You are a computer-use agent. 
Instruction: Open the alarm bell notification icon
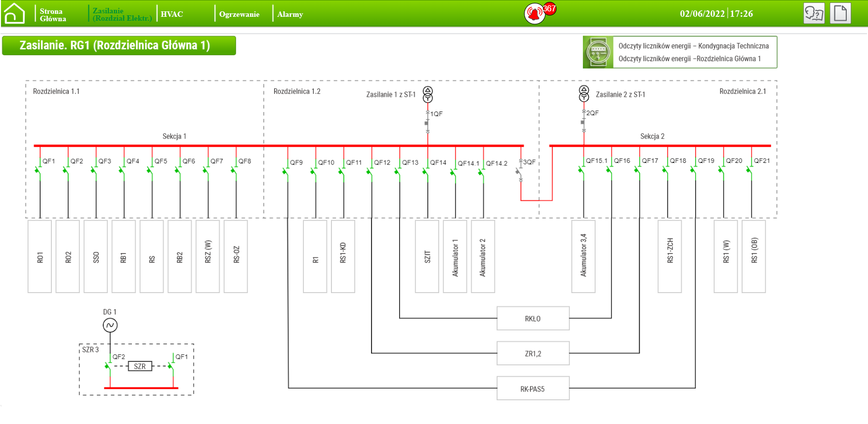534,14
